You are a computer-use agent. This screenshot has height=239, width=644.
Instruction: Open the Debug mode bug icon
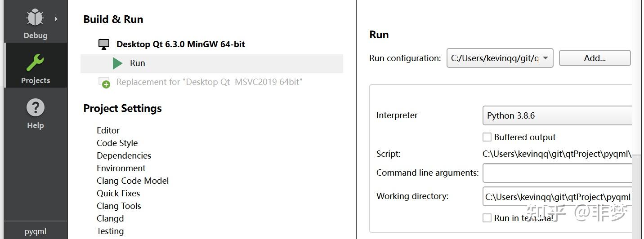[x=35, y=18]
